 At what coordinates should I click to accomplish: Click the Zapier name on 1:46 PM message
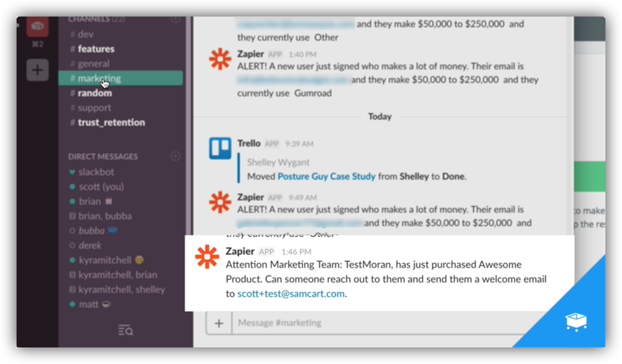[x=240, y=251]
